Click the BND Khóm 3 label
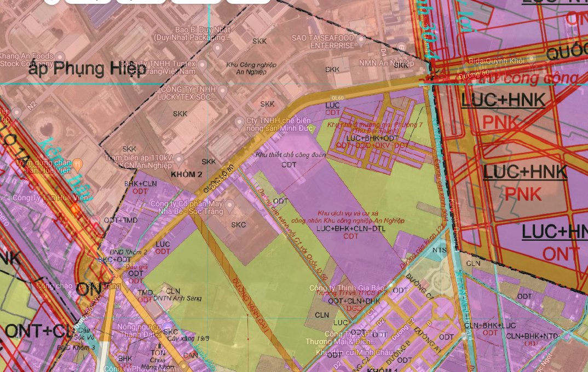Screen dimensions: 588x372 (x=76, y=347)
